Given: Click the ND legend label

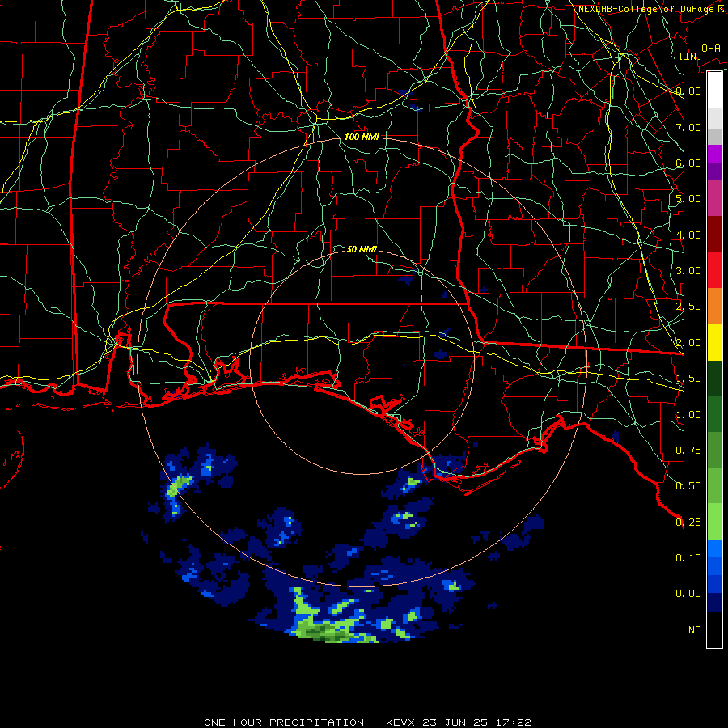Looking at the screenshot, I should click(695, 630).
